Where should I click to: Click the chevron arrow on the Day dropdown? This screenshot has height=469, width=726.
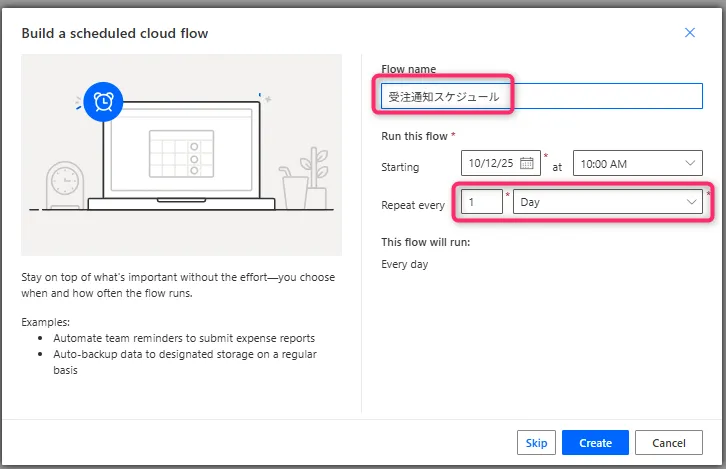click(x=691, y=202)
